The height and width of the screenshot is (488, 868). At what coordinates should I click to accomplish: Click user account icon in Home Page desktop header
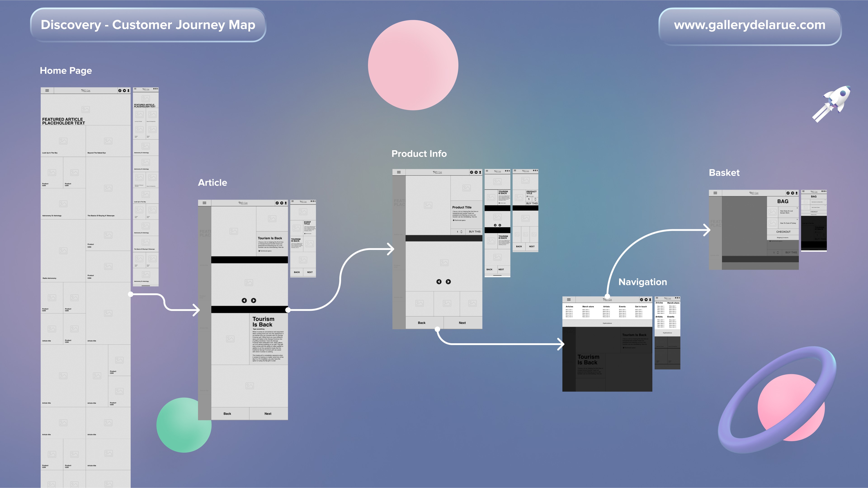(x=128, y=91)
